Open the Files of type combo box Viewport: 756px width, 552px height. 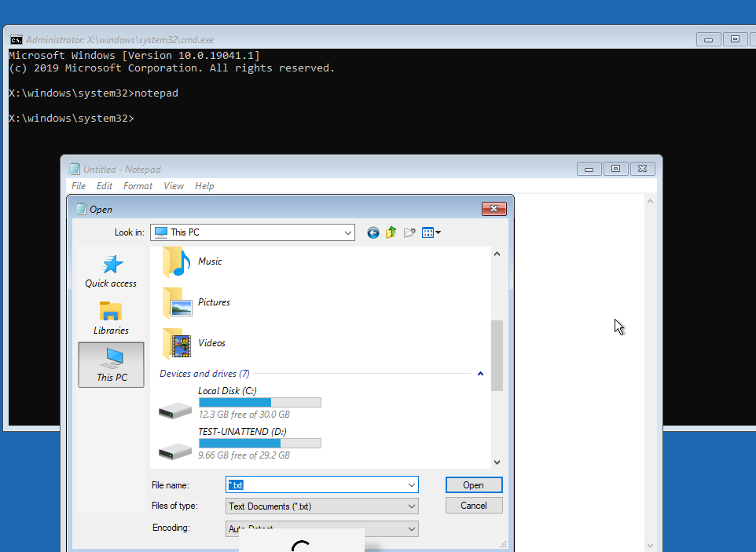pos(322,506)
